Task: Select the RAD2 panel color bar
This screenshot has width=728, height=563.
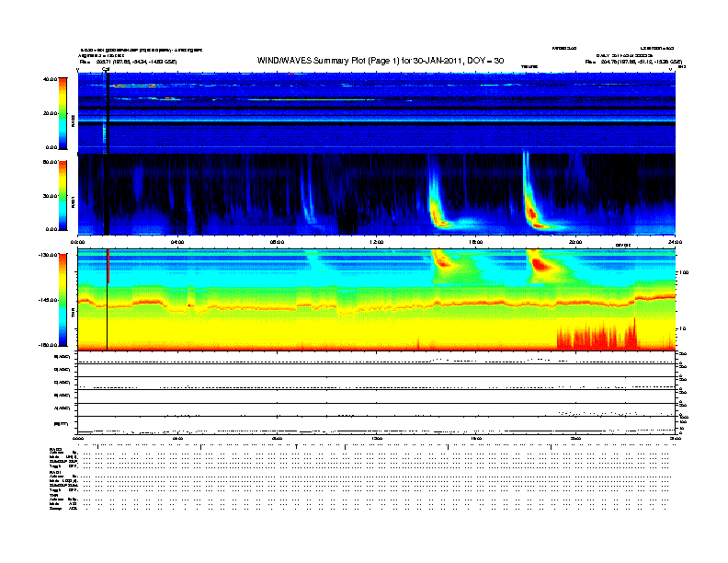Action: [x=63, y=113]
